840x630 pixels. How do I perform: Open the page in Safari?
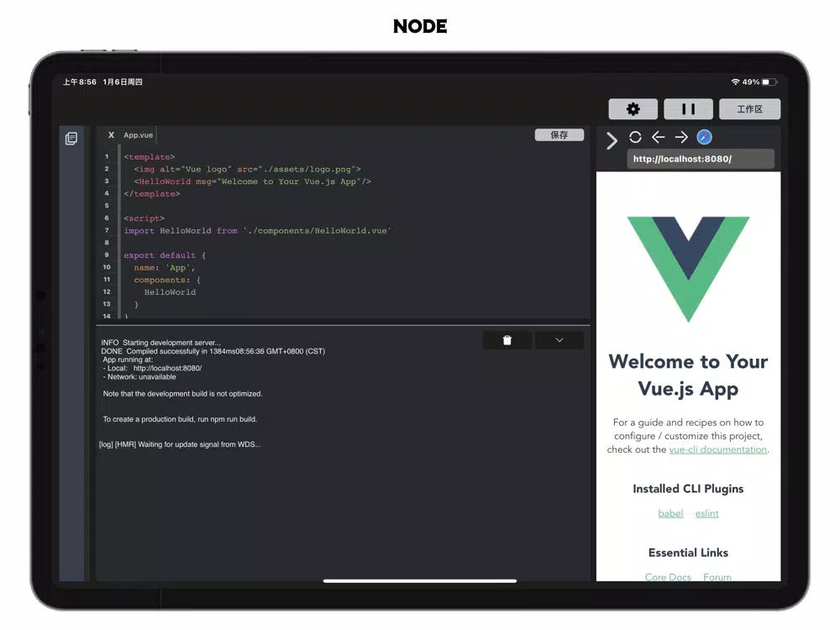click(x=704, y=137)
